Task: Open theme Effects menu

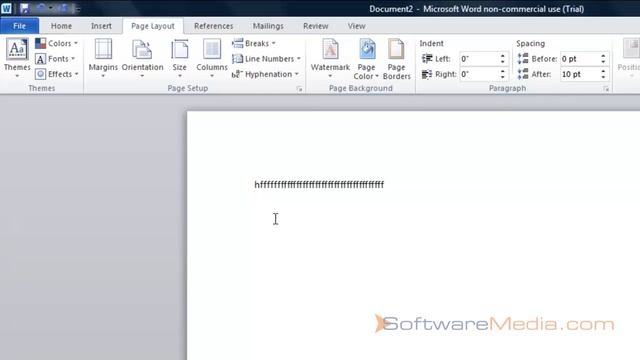Action: (x=56, y=74)
